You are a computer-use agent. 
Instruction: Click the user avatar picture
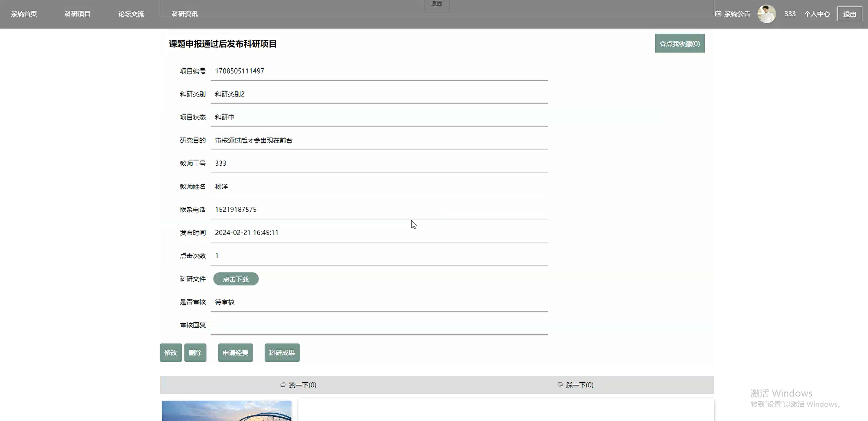767,14
